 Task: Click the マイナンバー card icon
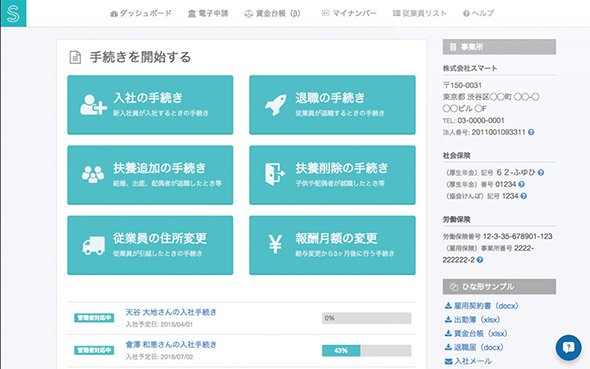point(325,13)
